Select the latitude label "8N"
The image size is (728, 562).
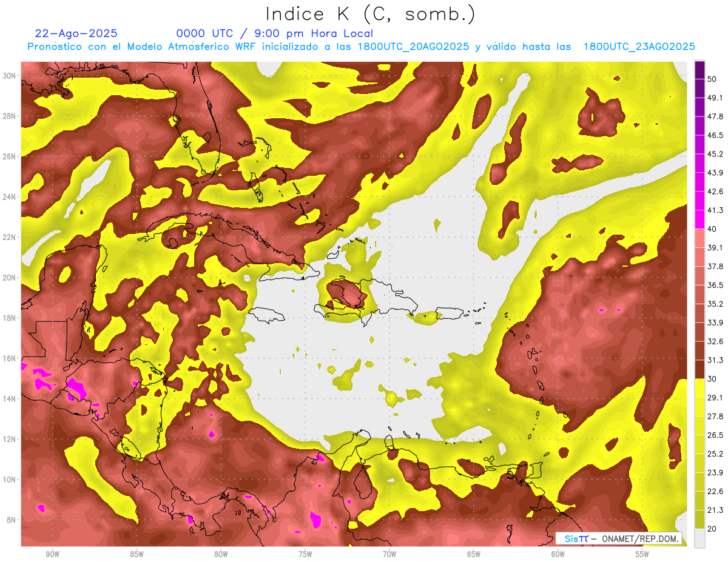[12, 520]
